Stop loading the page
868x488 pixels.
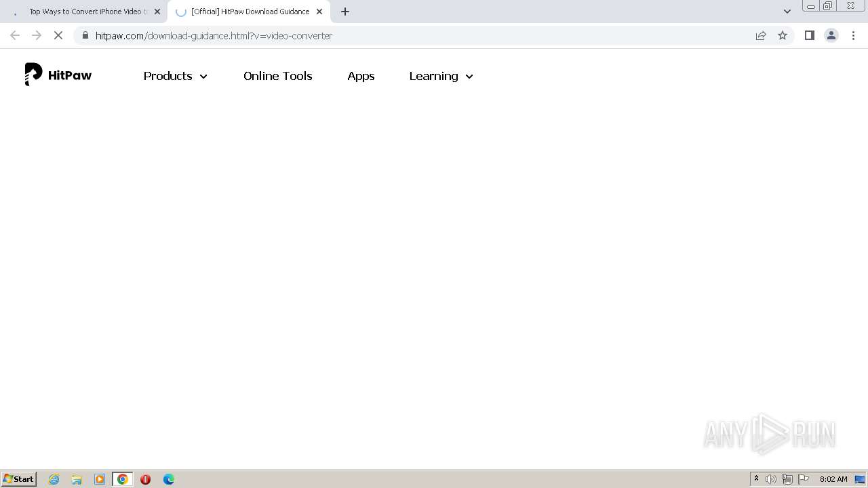click(58, 35)
